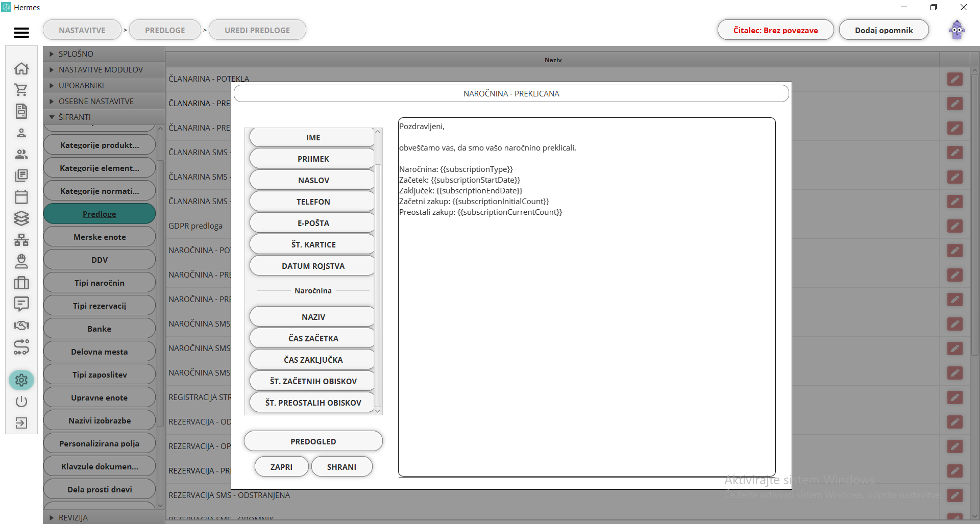This screenshot has width=980, height=524.
Task: Click pencil icon for GDPR predloga row
Action: pos(955,226)
